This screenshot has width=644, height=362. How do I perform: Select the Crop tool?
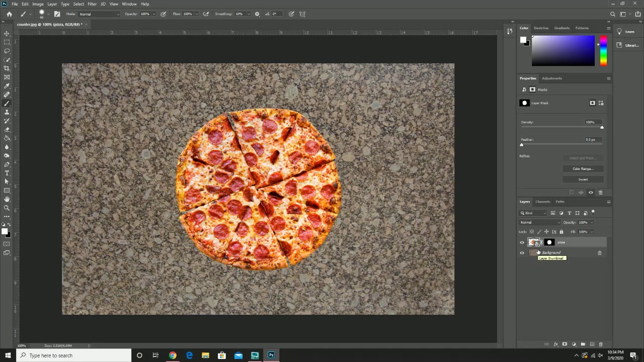(x=7, y=68)
